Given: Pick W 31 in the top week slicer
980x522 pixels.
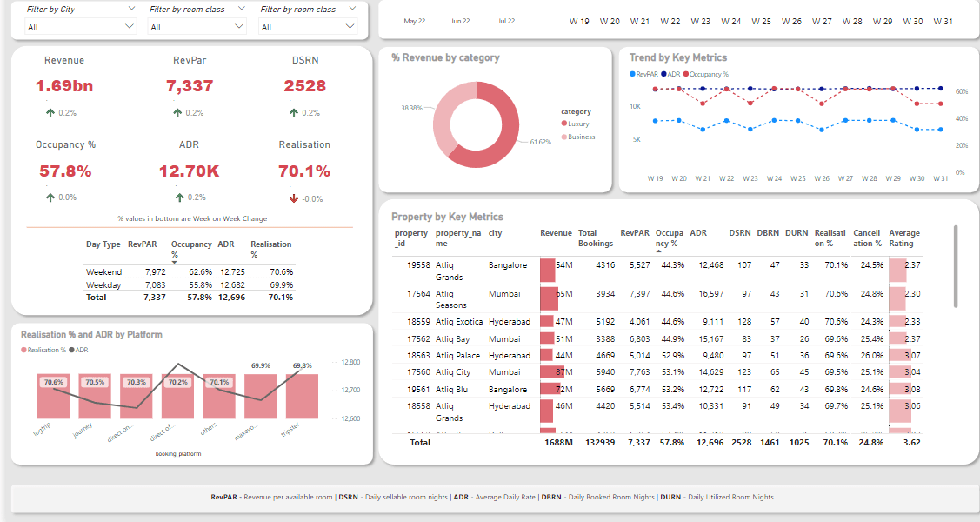Looking at the screenshot, I should (943, 21).
